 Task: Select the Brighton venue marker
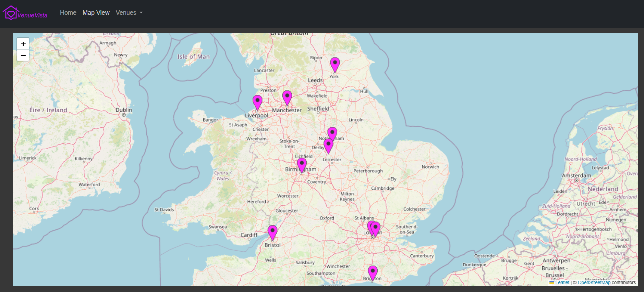tap(373, 273)
